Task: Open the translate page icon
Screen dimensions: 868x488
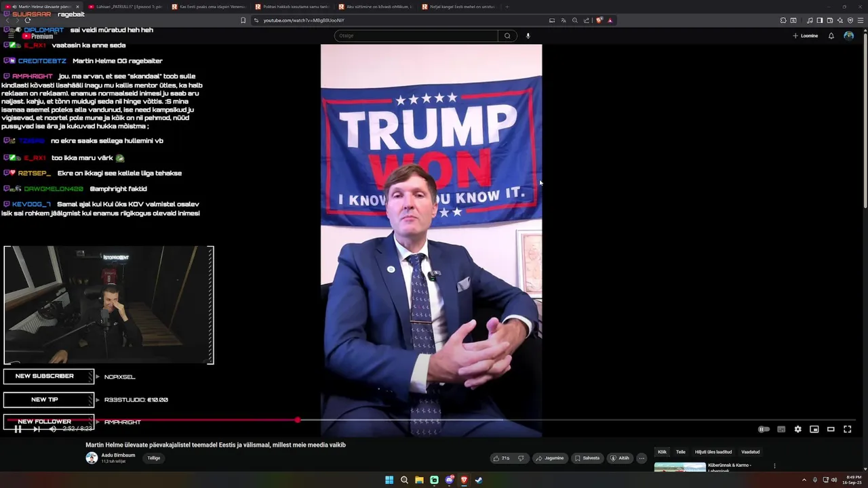Action: (x=563, y=20)
